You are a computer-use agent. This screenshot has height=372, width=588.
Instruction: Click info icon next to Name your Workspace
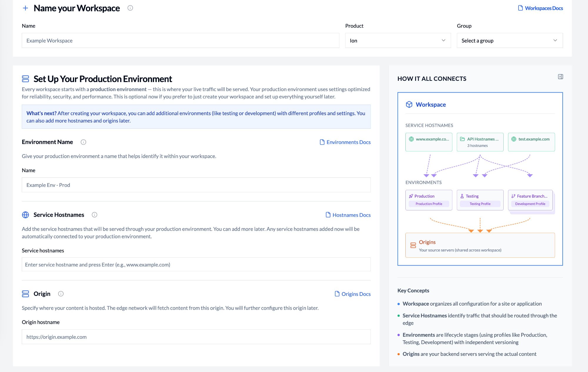pos(130,8)
